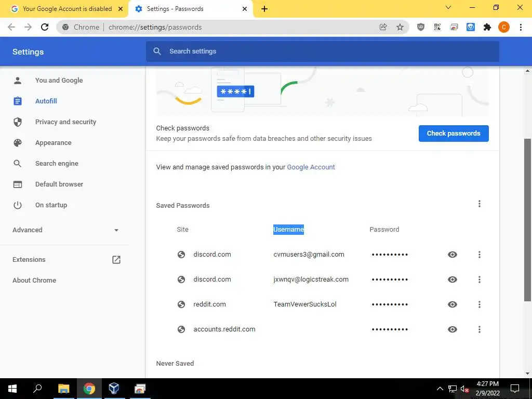Screen dimensions: 532x399
Task: Open the Google Account link
Action: point(311,167)
